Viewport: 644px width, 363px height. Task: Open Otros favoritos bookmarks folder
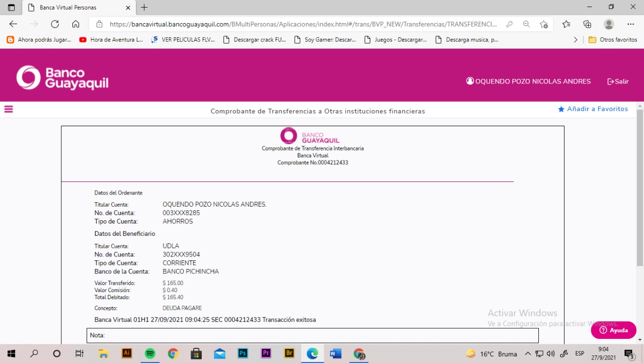click(x=613, y=40)
